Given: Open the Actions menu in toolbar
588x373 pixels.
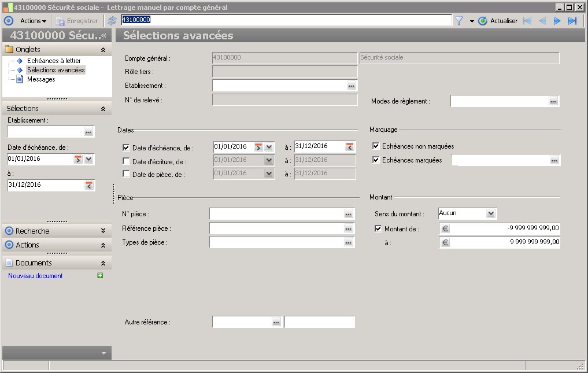Looking at the screenshot, I should (x=33, y=21).
